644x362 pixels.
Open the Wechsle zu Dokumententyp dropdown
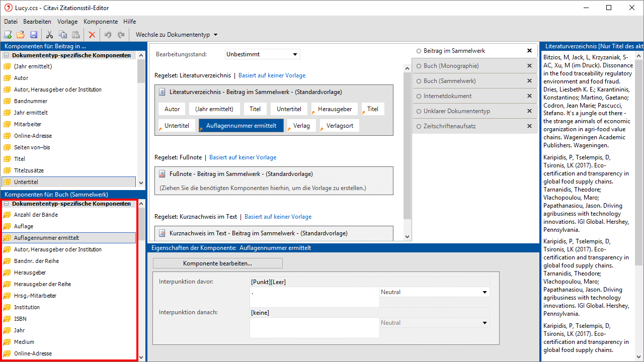tap(176, 35)
